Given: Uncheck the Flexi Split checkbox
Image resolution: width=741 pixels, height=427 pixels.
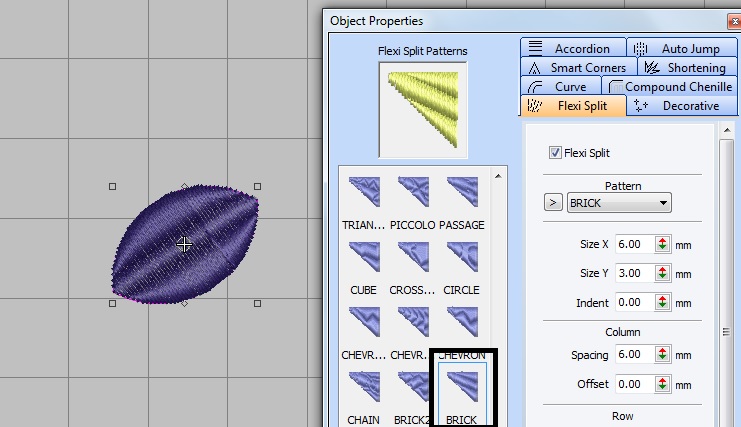Looking at the screenshot, I should pyautogui.click(x=555, y=153).
